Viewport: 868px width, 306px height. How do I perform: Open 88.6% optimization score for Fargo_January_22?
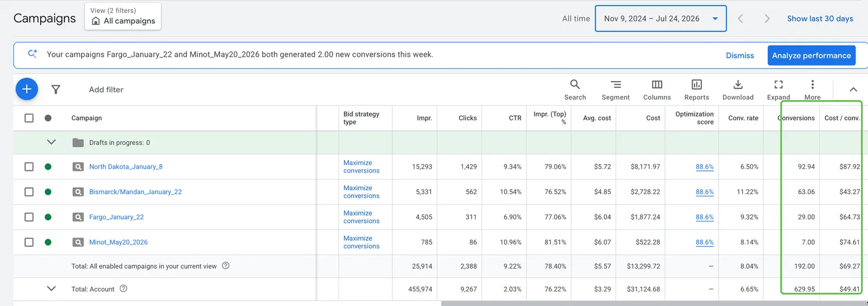click(x=704, y=217)
